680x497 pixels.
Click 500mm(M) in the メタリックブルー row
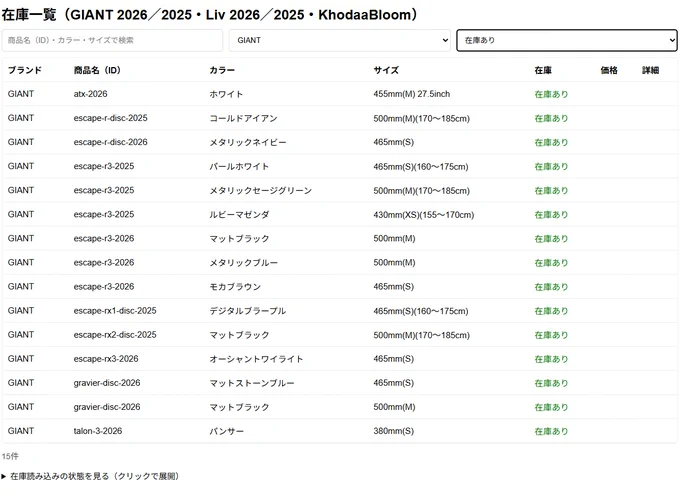point(394,262)
